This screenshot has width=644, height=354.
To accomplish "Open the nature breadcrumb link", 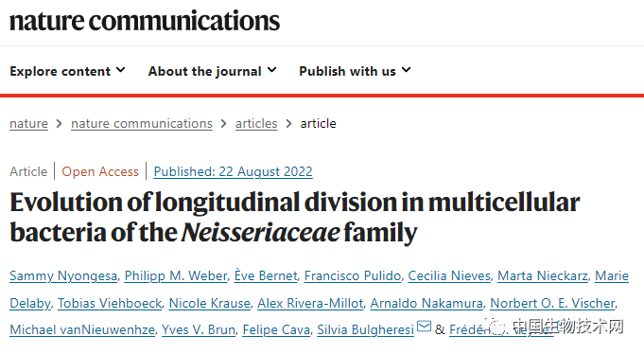I will pos(28,123).
